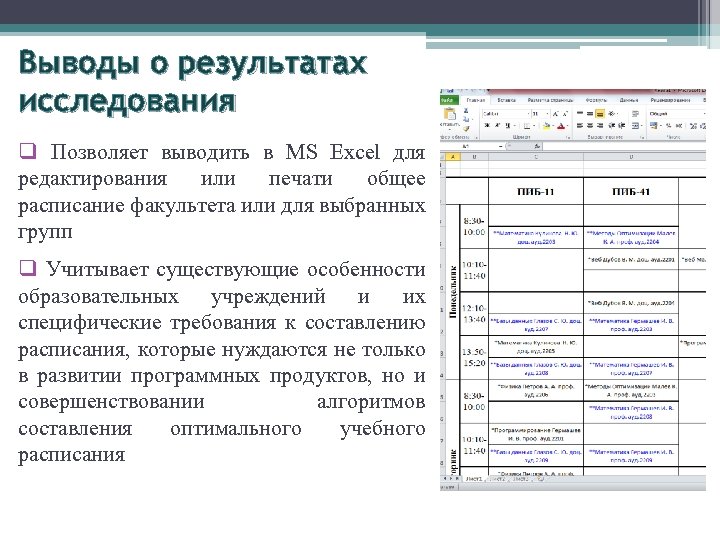Click the Accounting Number Format icon
This screenshot has width=720, height=540.
pos(654,125)
